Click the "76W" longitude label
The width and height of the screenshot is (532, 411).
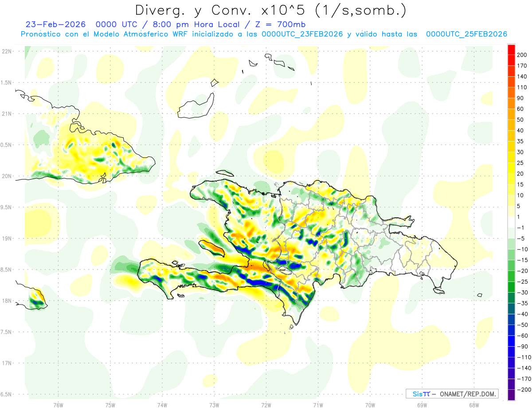pos(58,405)
